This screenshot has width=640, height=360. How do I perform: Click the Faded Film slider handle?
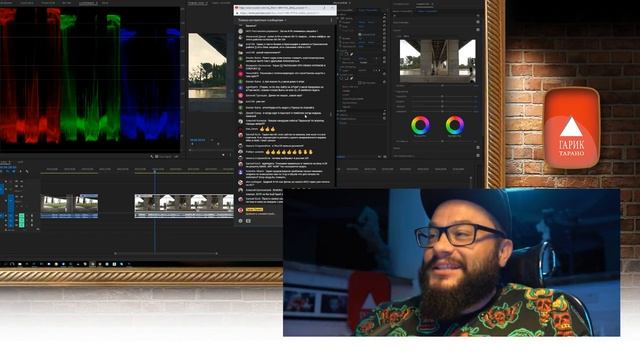tap(442, 96)
